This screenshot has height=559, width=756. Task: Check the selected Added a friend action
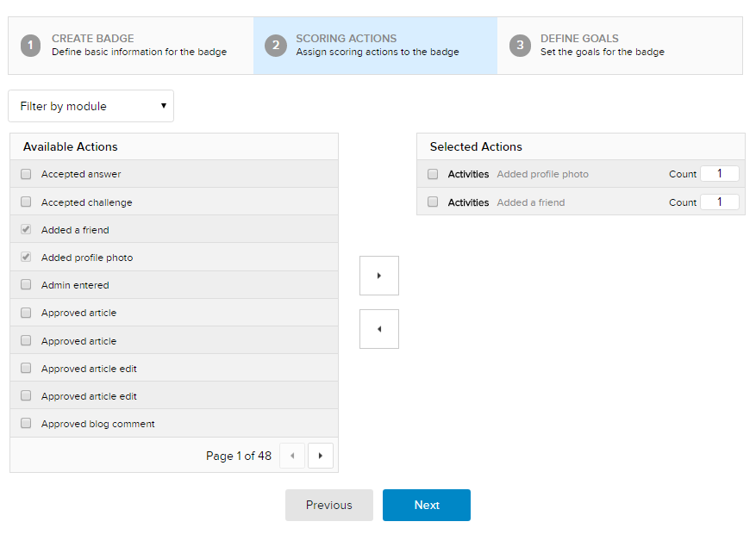[433, 202]
